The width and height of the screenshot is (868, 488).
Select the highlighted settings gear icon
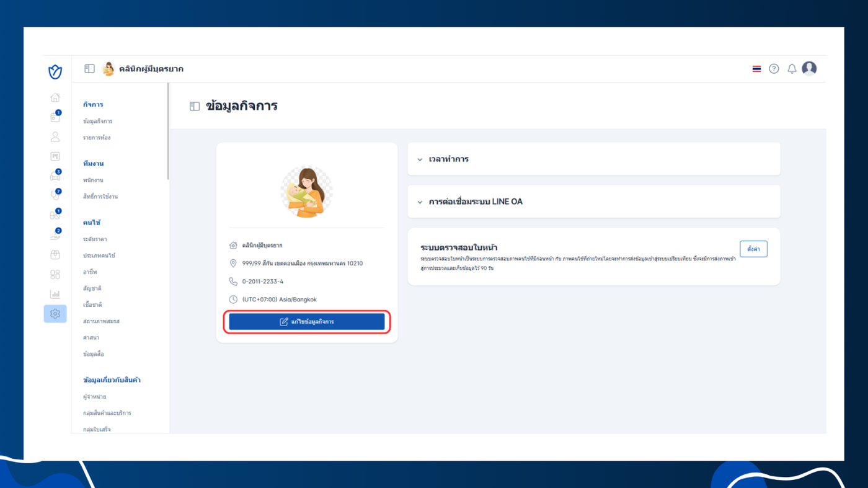[x=55, y=314]
